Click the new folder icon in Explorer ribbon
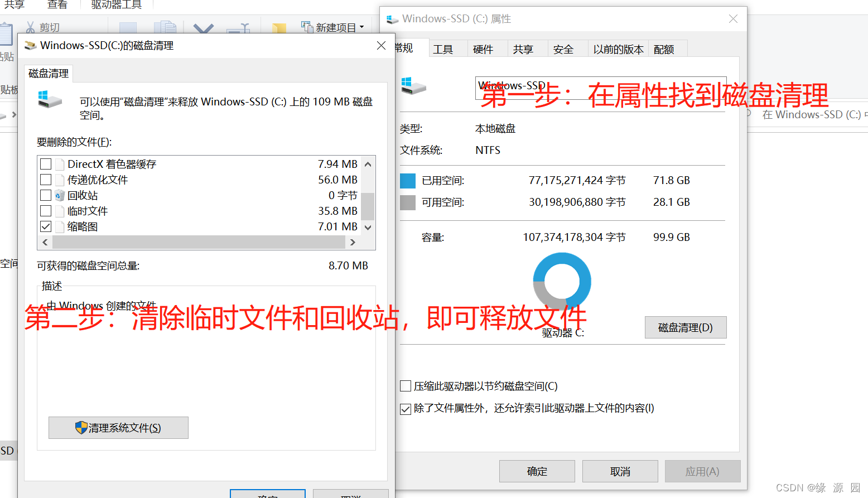868x498 pixels. pos(279,28)
